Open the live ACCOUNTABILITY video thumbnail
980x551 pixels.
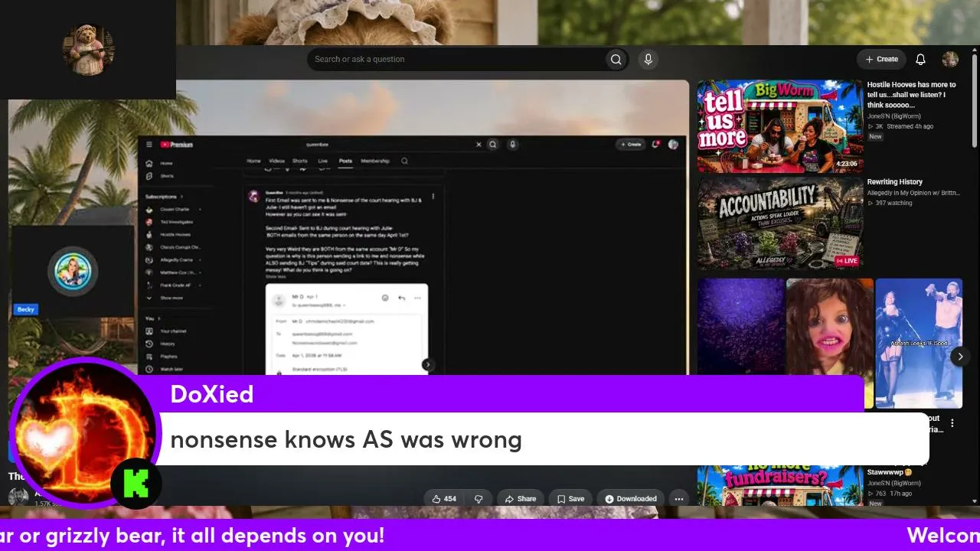(x=779, y=223)
